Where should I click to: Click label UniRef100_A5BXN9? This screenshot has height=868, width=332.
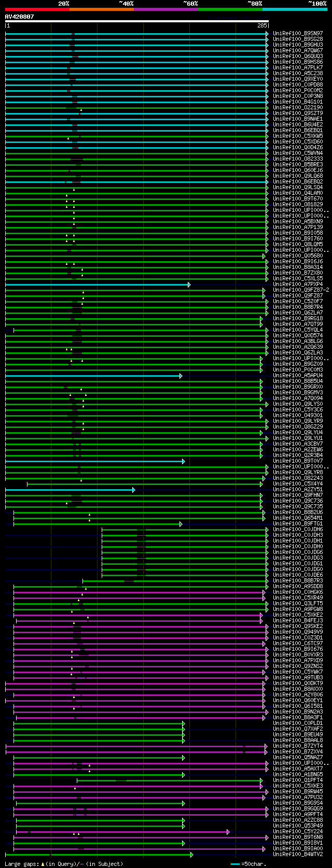[x=298, y=222]
